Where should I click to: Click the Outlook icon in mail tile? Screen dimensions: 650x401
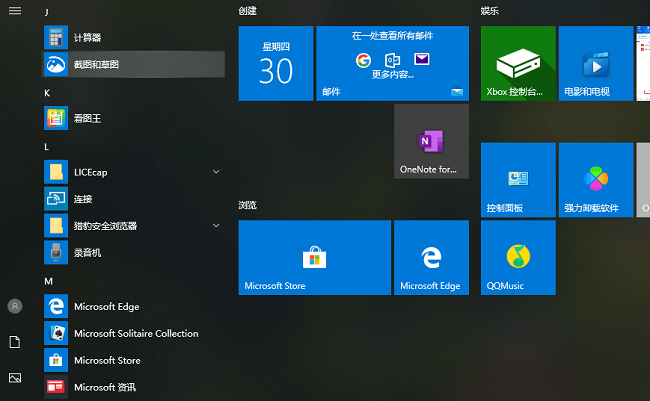392,60
